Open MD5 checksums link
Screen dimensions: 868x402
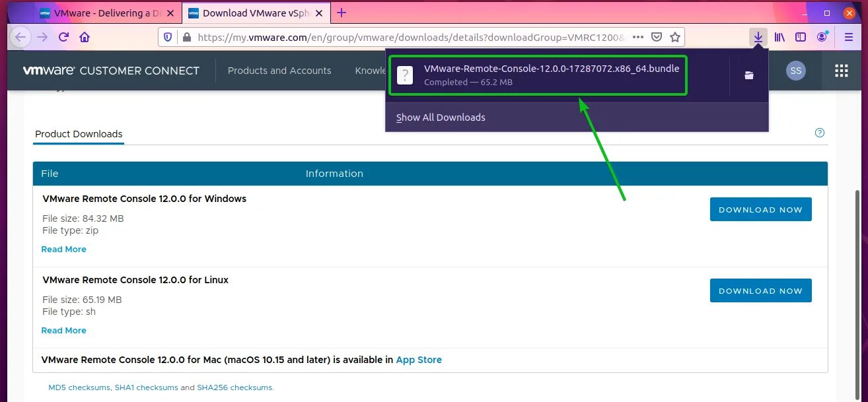click(x=79, y=387)
